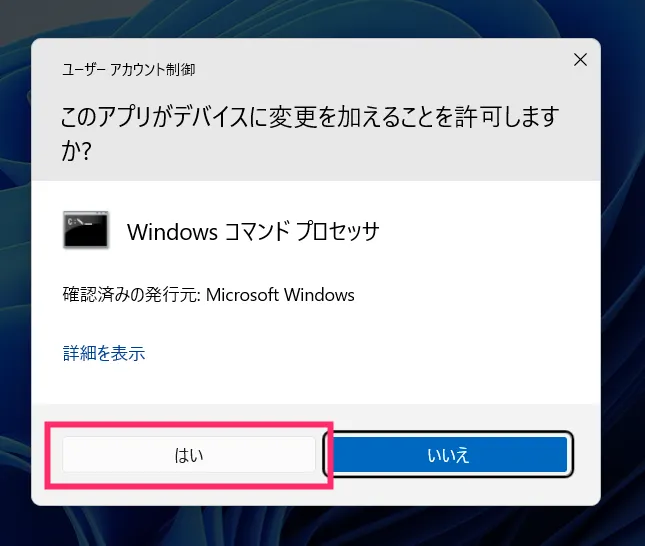
Task: Deny the request with いいえ button
Action: [x=448, y=455]
